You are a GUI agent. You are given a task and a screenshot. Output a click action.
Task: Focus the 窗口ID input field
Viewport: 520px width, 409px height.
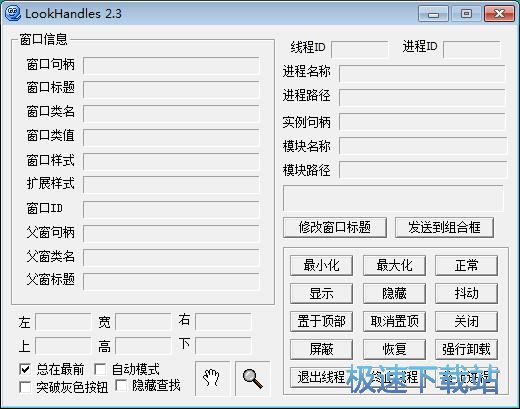171,209
